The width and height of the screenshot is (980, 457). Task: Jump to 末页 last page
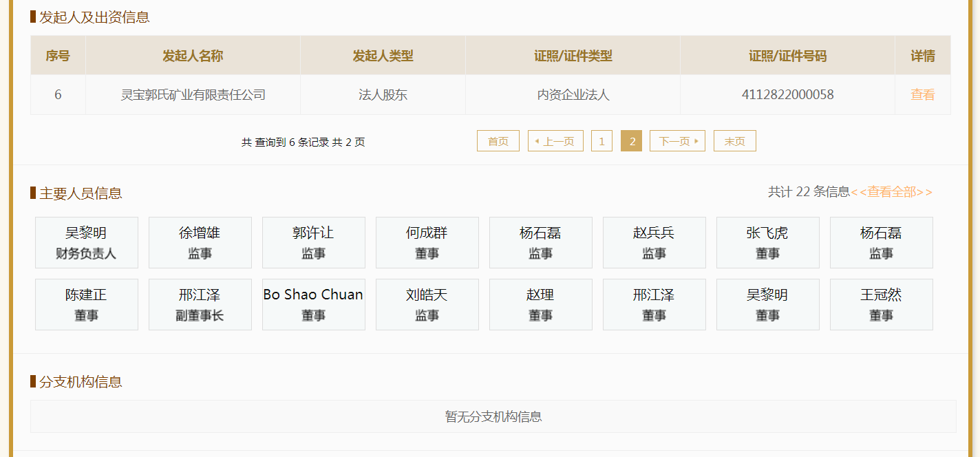[734, 141]
